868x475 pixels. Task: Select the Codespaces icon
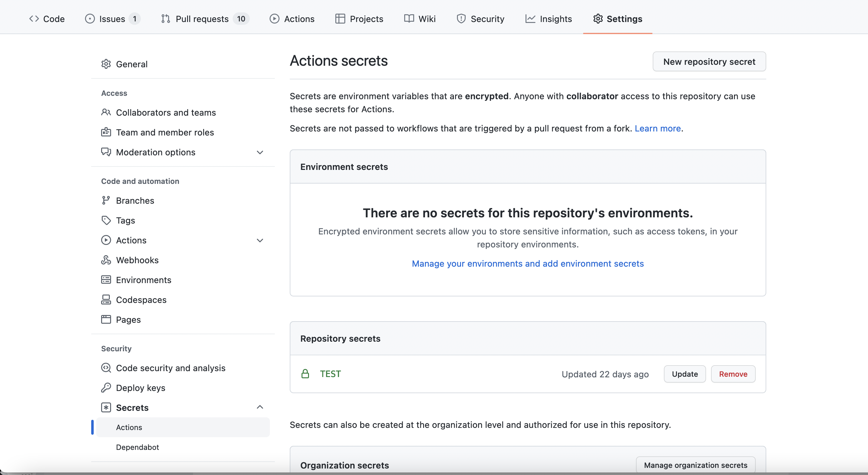coord(106,300)
